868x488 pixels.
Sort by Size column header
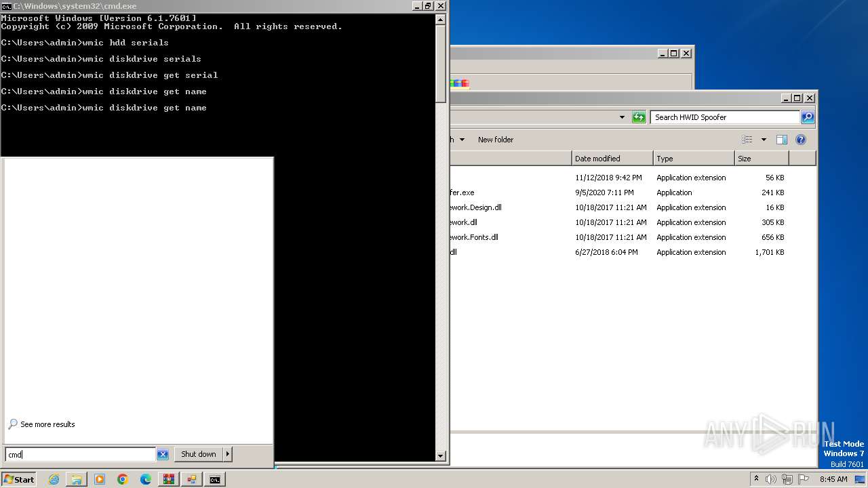pos(762,159)
